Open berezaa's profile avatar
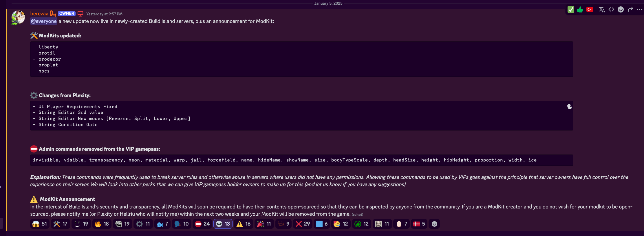Viewport: 644px width, 236px height. pos(18,18)
